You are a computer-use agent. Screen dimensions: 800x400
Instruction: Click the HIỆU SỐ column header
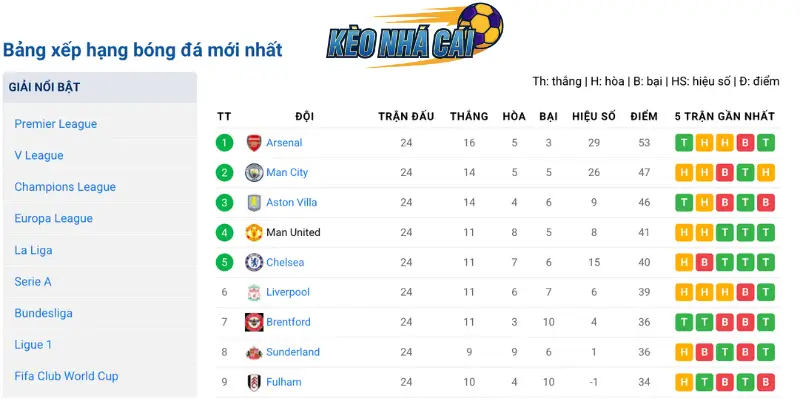click(x=594, y=116)
